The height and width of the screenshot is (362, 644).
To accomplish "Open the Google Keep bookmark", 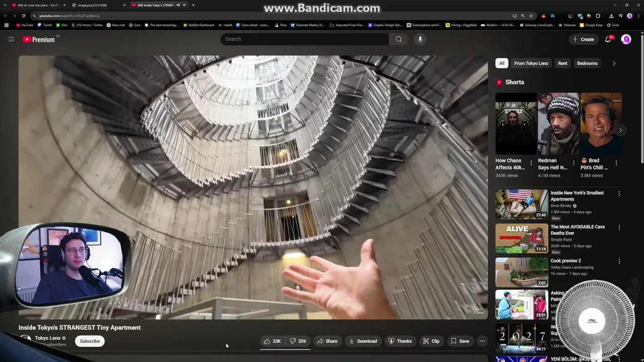I will [591, 25].
